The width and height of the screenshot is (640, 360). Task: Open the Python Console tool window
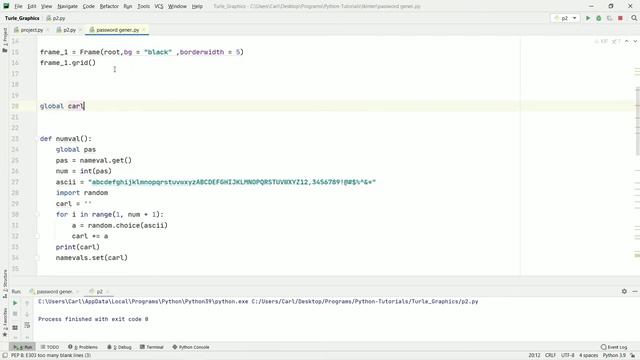click(x=191, y=347)
